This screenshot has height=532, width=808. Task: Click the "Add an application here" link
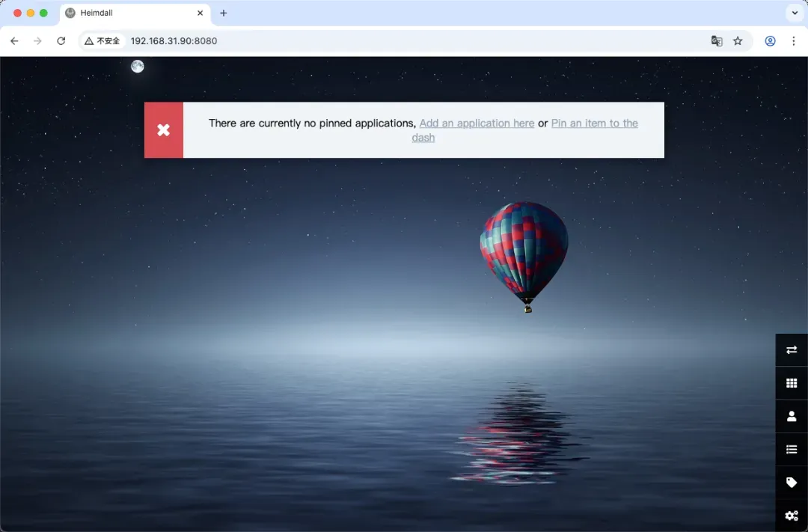(x=477, y=123)
